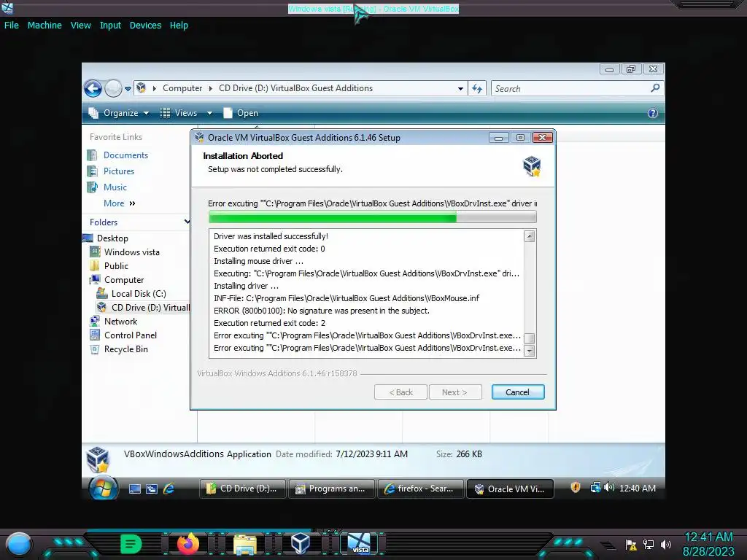Switch to firefox search taskbar button

[x=421, y=489]
